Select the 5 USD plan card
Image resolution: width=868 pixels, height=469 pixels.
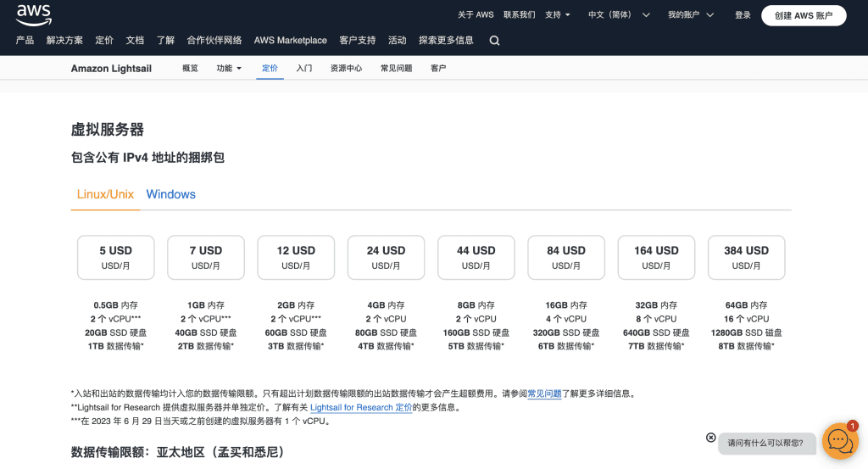pos(115,258)
